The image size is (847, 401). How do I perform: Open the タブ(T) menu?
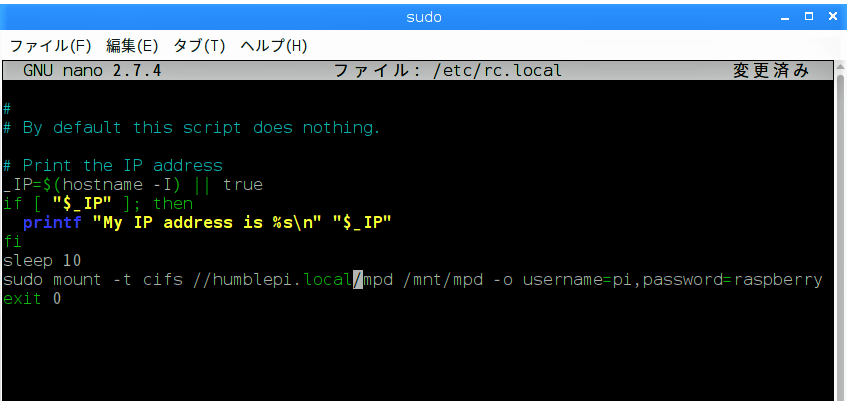199,46
